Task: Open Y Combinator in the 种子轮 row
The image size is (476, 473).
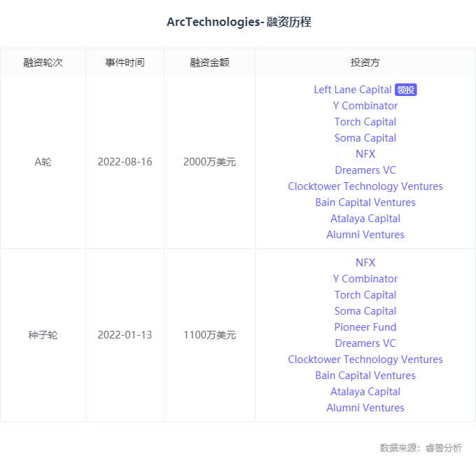Action: [x=365, y=279]
